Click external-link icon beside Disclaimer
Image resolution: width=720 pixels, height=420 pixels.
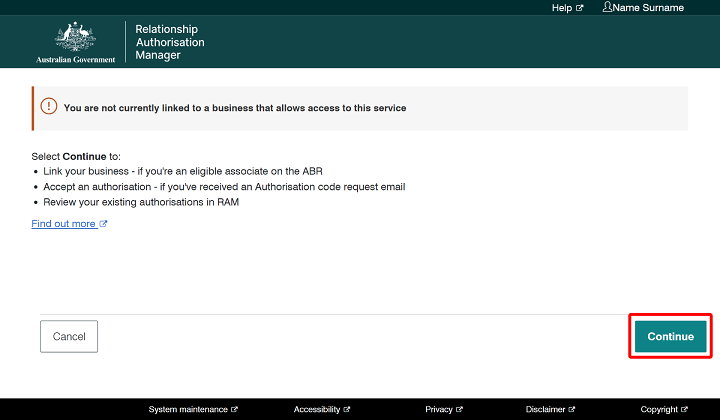(573, 410)
